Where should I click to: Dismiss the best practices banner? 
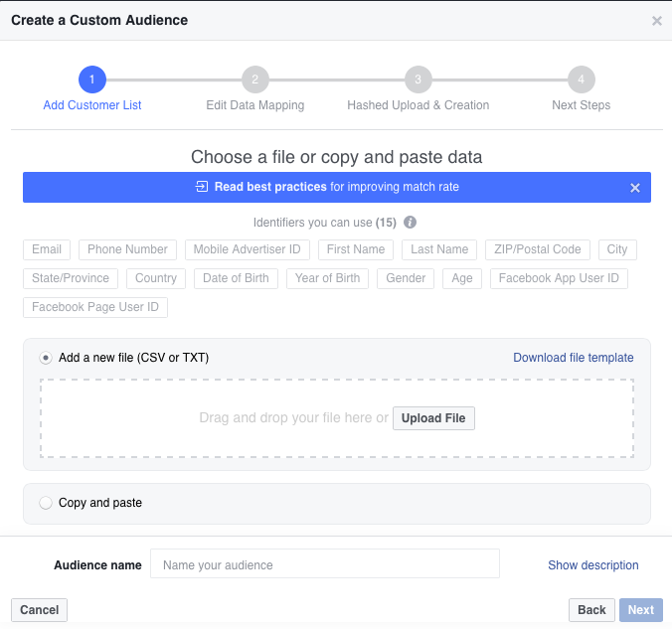coord(635,187)
